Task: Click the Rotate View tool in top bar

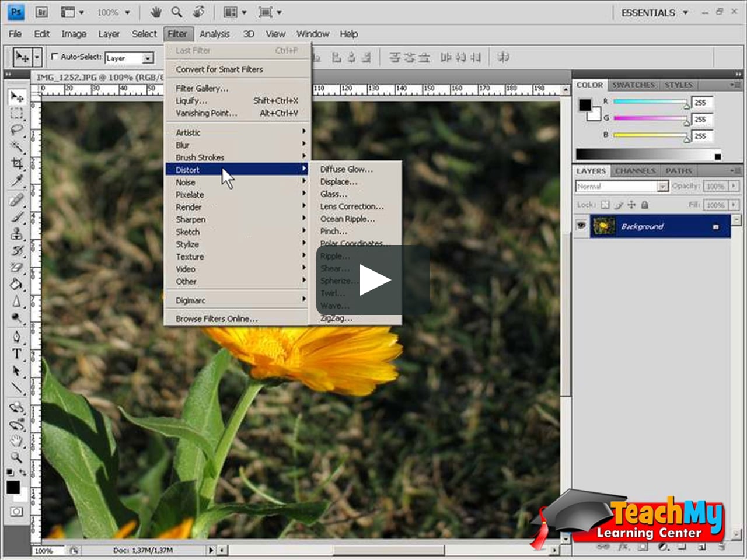Action: (199, 12)
